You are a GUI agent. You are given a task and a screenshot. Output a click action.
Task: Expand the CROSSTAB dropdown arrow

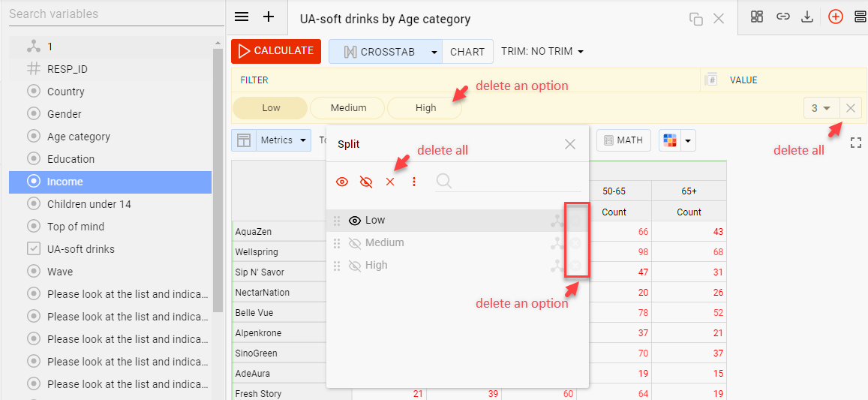pyautogui.click(x=434, y=52)
